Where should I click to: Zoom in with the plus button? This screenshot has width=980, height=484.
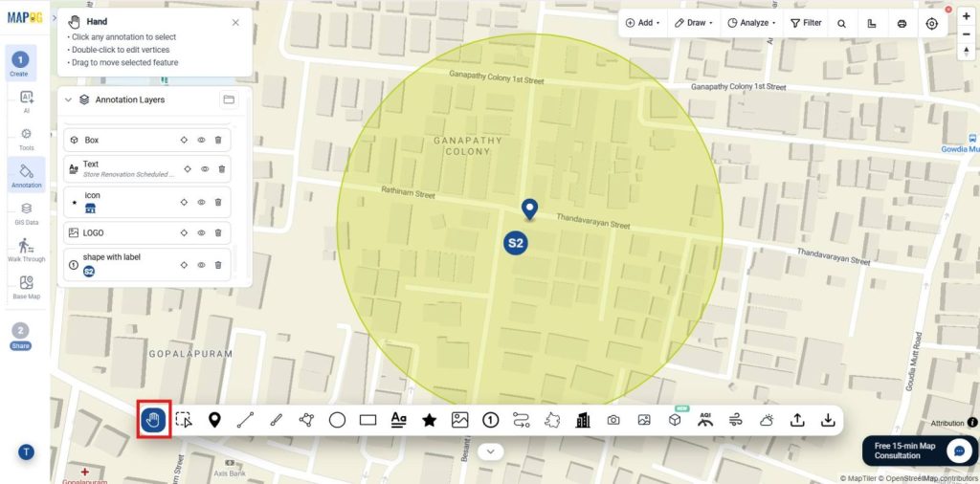pos(967,17)
